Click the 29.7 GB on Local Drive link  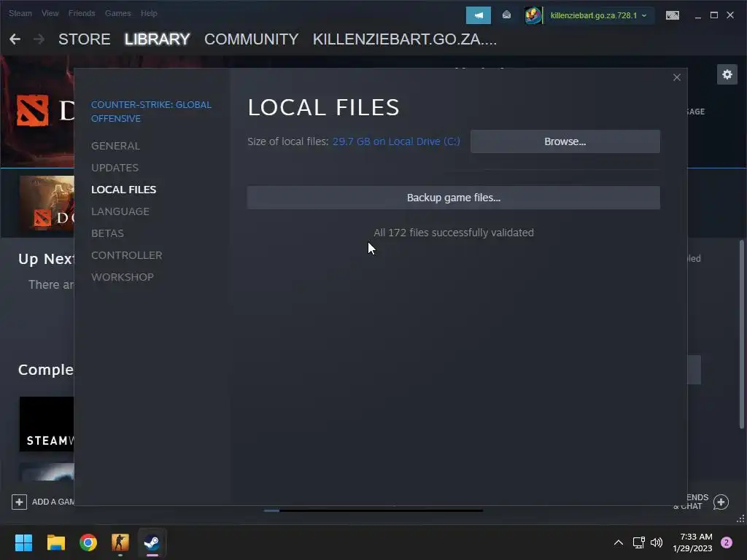point(396,141)
